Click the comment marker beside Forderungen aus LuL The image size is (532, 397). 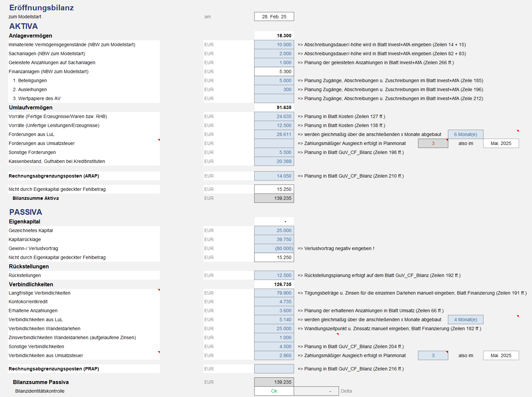tap(159, 140)
